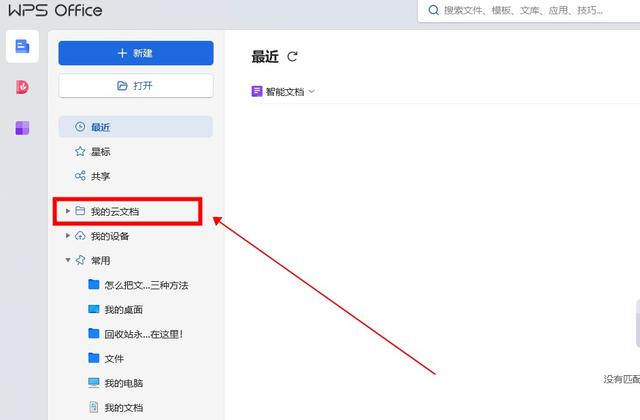Click the blue 新建 button
640x420 pixels.
136,53
